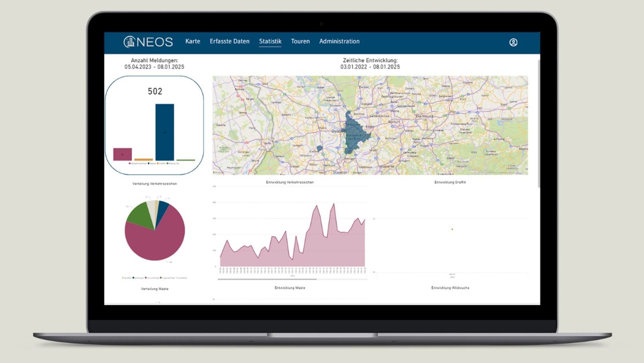This screenshot has height=363, width=644.
Task: Go to Erfasste Daten page
Action: 229,42
